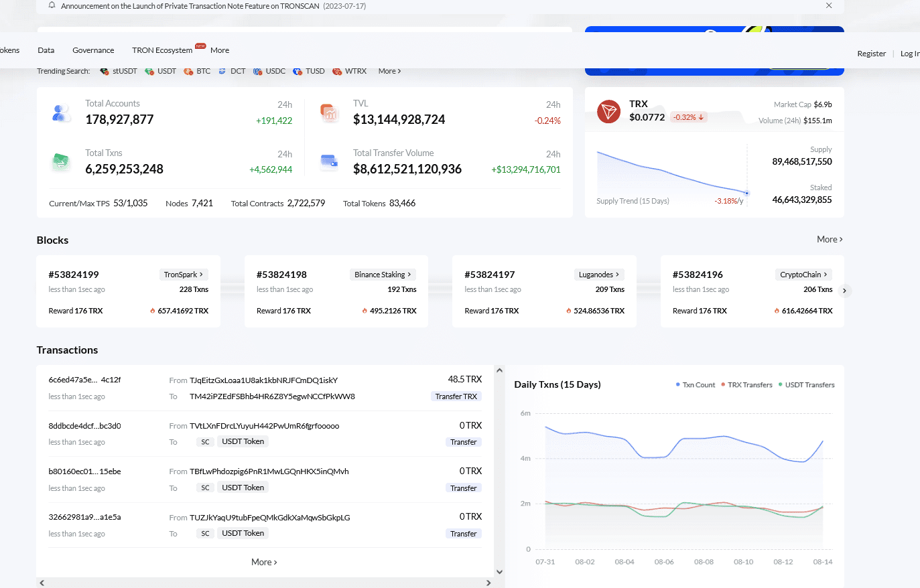Toggle Txn Count legend in Daily Txns chart
Image resolution: width=920 pixels, height=588 pixels.
point(696,385)
